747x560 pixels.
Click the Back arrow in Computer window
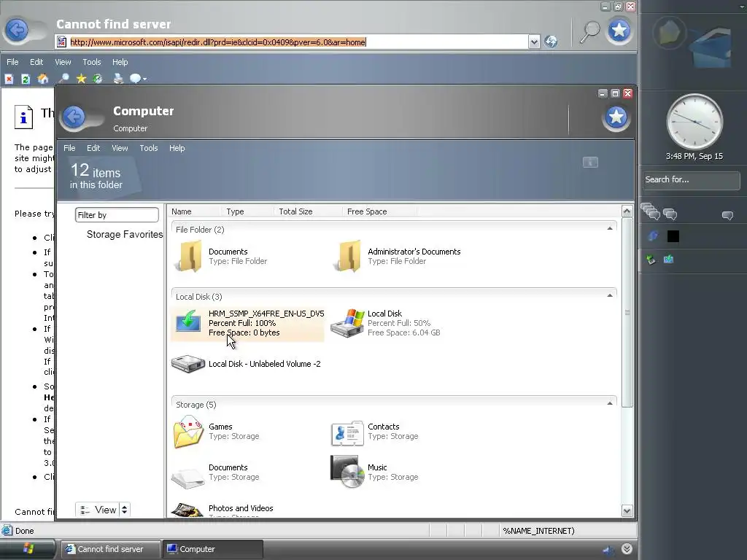point(74,117)
